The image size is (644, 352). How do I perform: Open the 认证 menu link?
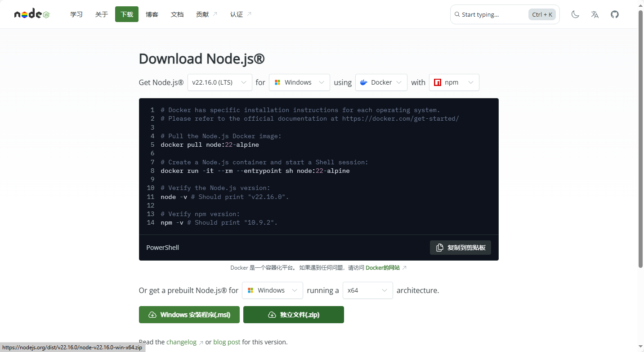(x=241, y=14)
